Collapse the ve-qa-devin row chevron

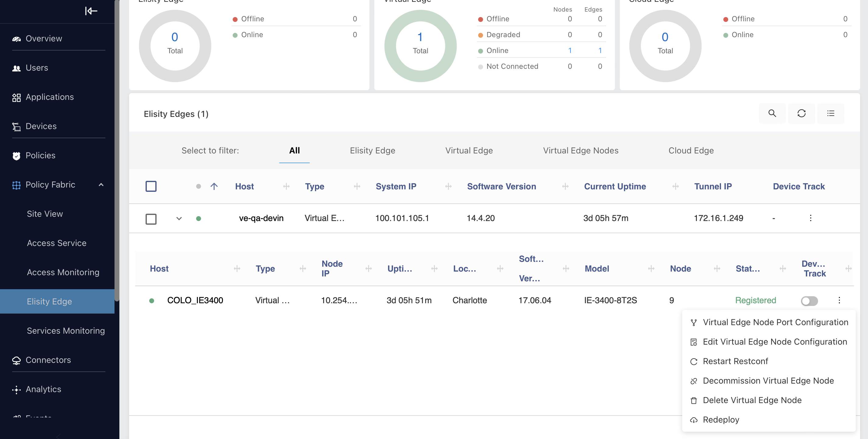179,219
